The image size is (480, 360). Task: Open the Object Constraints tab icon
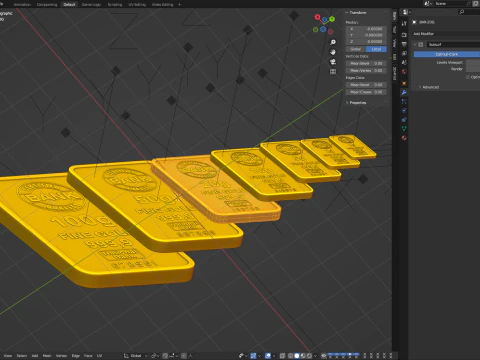[404, 119]
